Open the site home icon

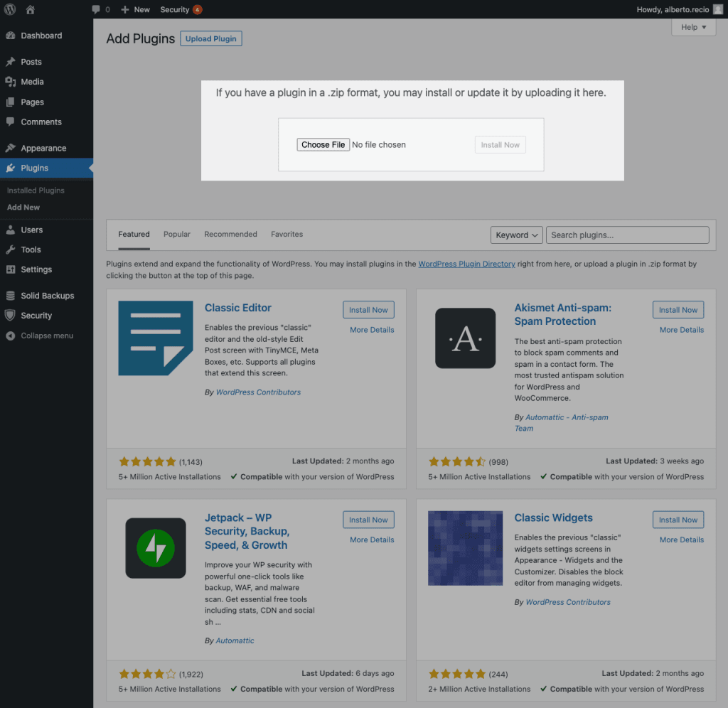pos(30,9)
